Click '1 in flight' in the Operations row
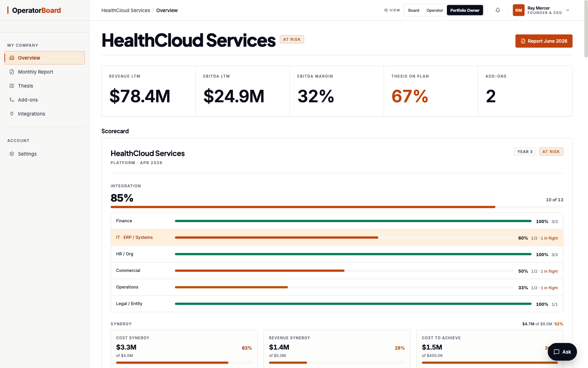588x368 pixels. coord(549,288)
